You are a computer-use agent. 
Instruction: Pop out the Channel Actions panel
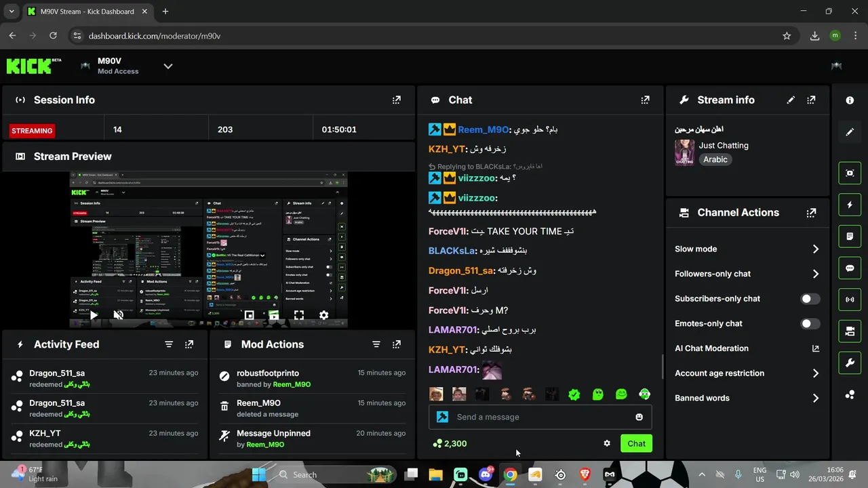(811, 213)
